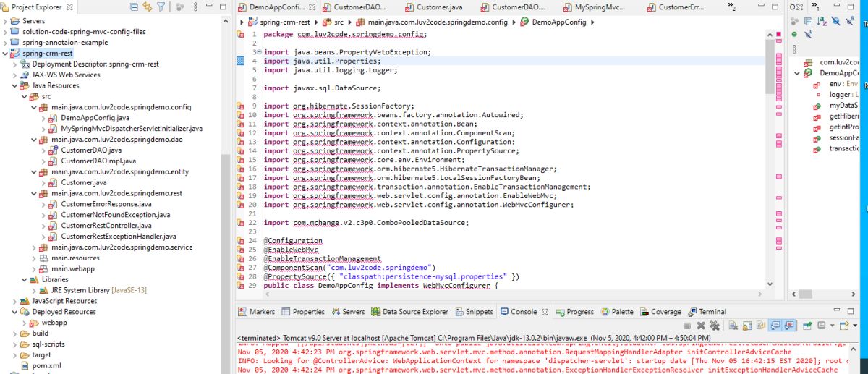Click pink error marker at top of overview ruler

778,34
